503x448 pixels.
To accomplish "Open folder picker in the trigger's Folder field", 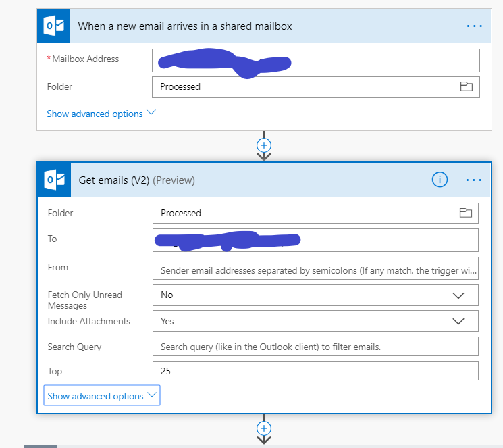I will click(466, 86).
